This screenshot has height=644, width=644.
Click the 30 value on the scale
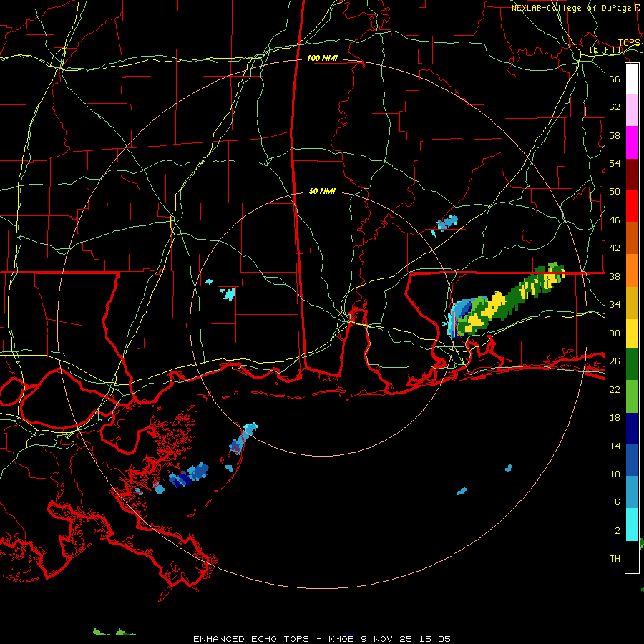[x=615, y=333]
